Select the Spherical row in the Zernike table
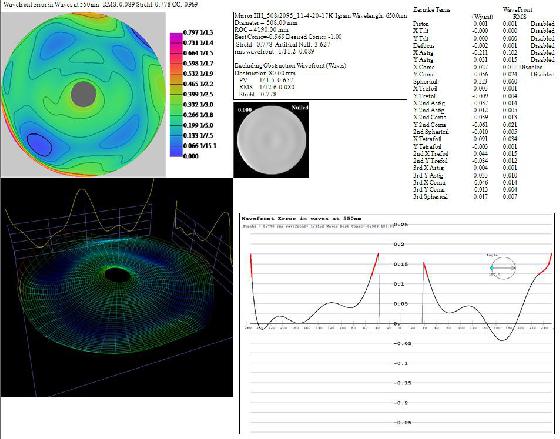The image size is (560, 439). point(464,81)
